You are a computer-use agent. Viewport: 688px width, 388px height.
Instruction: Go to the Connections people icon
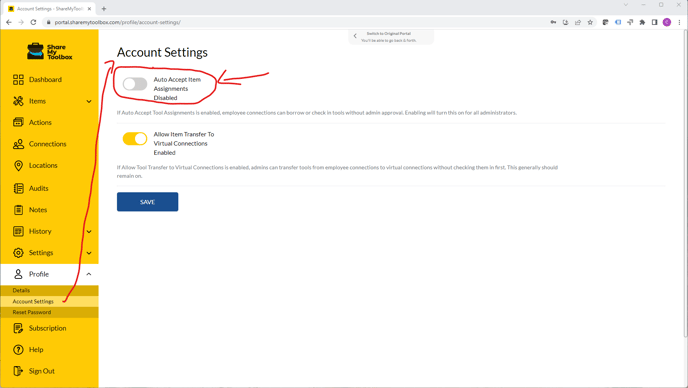(18, 144)
